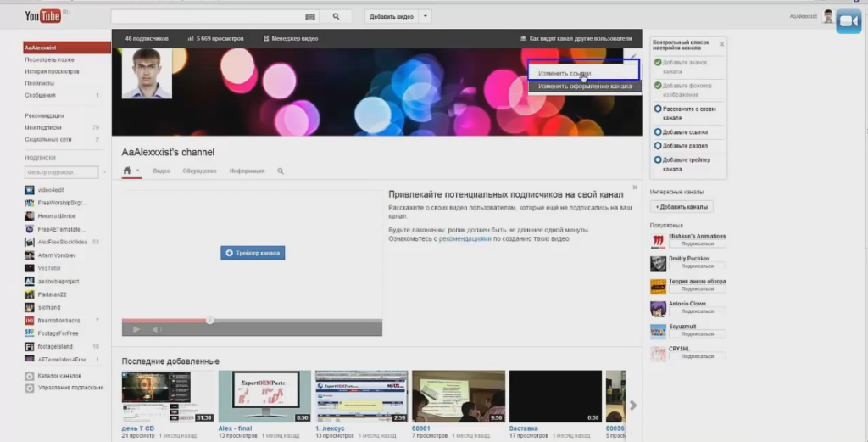This screenshot has height=442, width=868.
Task: Open the on-screen keyboard icon in search box
Action: coord(310,16)
